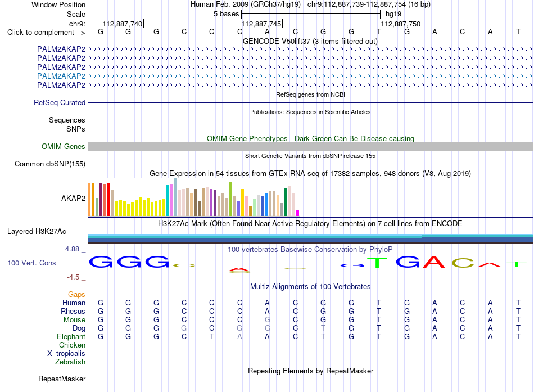Click the RepeatMasker track label
This screenshot has width=534, height=392.
[62, 379]
